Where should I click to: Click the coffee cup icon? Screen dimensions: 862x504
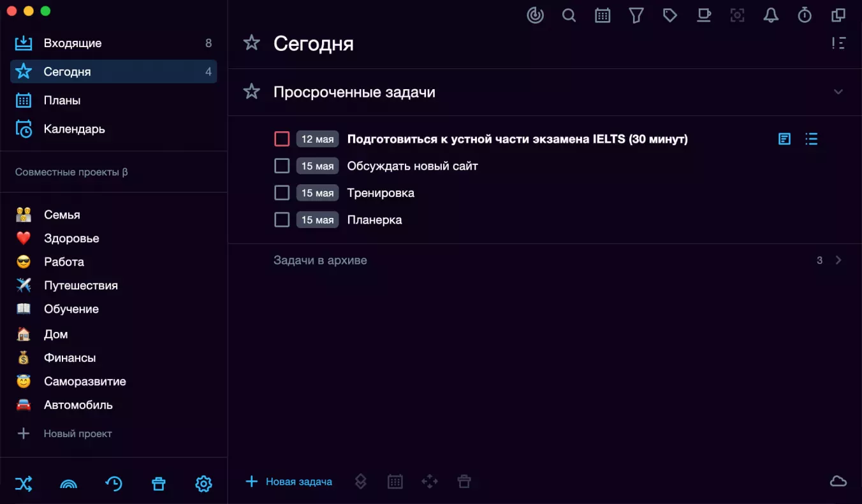704,15
